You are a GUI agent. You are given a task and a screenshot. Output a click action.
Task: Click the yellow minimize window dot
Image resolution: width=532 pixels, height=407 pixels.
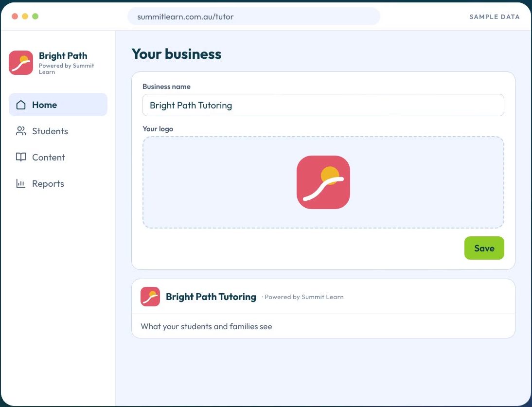pos(25,16)
